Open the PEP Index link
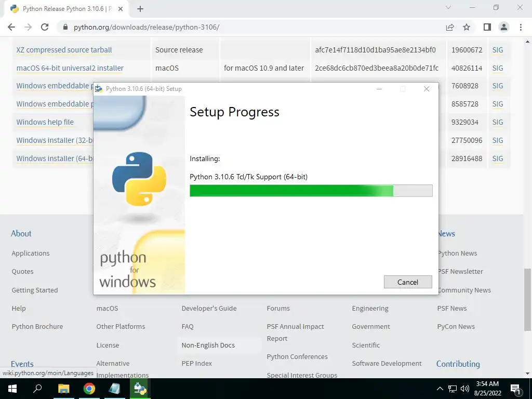Viewport: 532px width, 399px height. [196, 363]
